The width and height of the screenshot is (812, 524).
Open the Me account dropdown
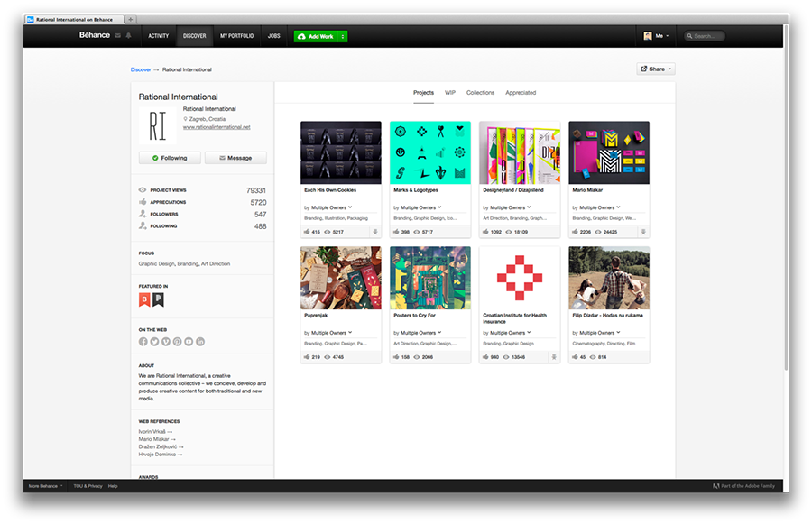656,36
